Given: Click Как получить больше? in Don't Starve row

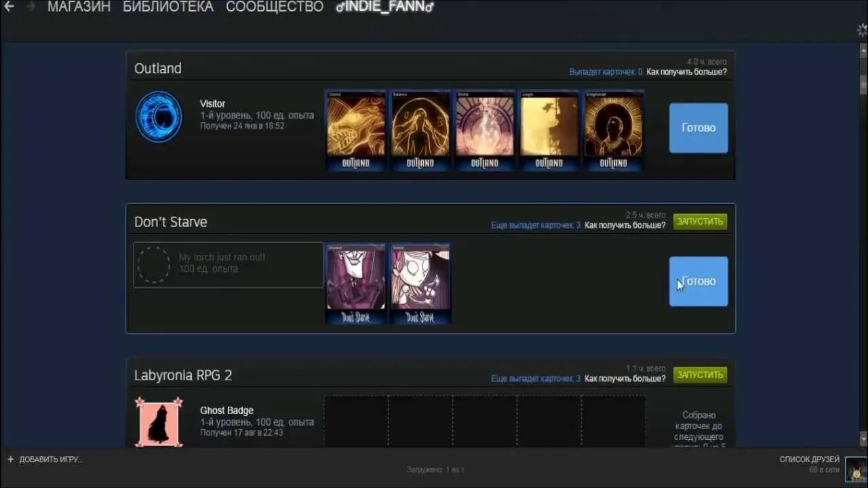Looking at the screenshot, I should [x=625, y=225].
